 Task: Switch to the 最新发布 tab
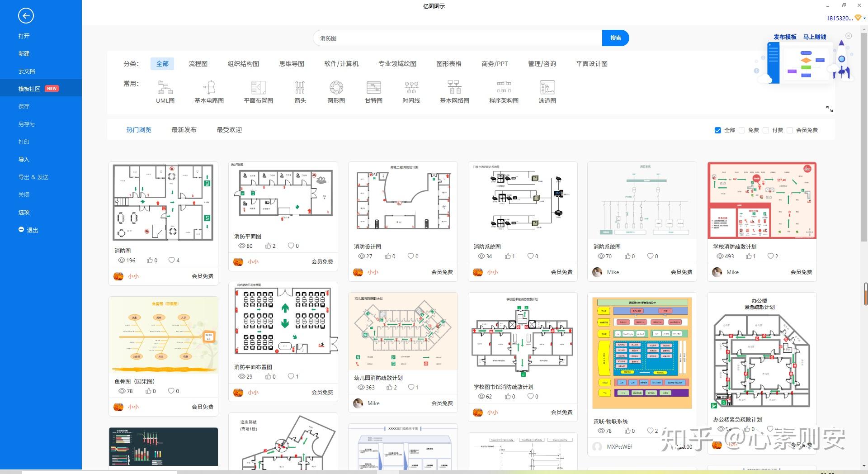[184, 130]
